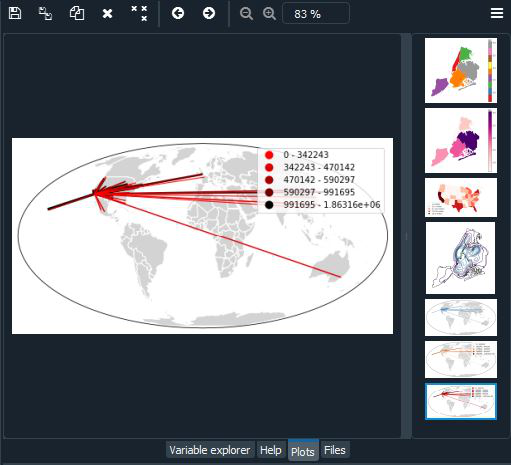
Task: Click the 83 % zoom level field
Action: click(x=316, y=14)
